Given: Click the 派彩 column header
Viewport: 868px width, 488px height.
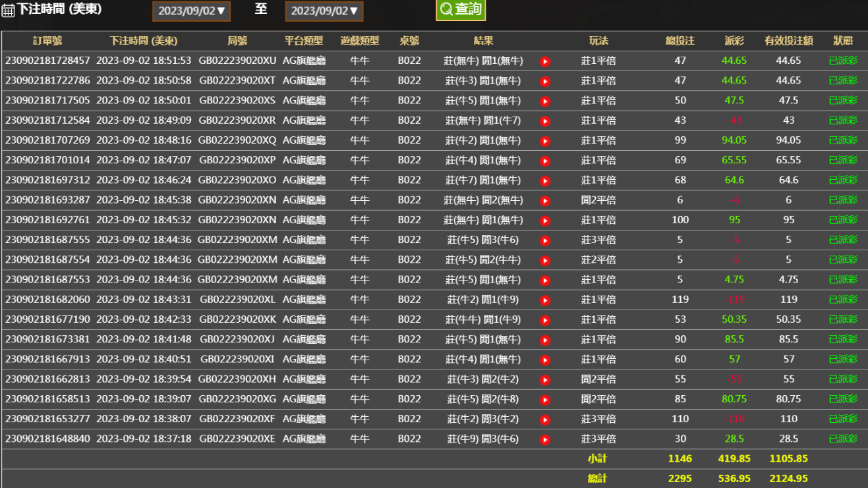Looking at the screenshot, I should [x=734, y=41].
